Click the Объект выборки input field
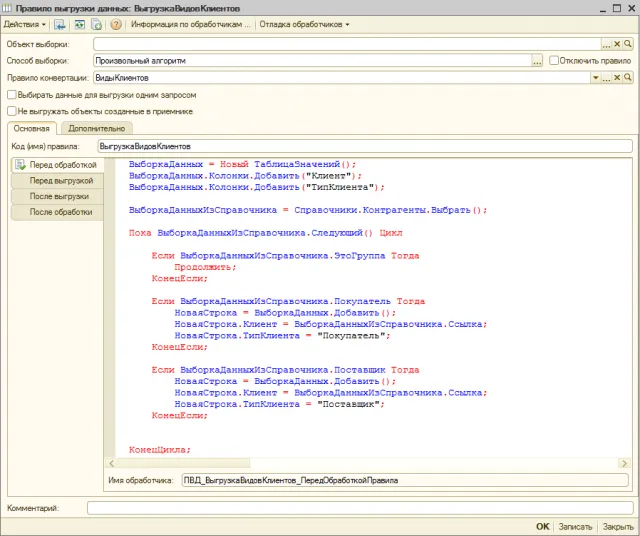640x536 pixels. 347,44
